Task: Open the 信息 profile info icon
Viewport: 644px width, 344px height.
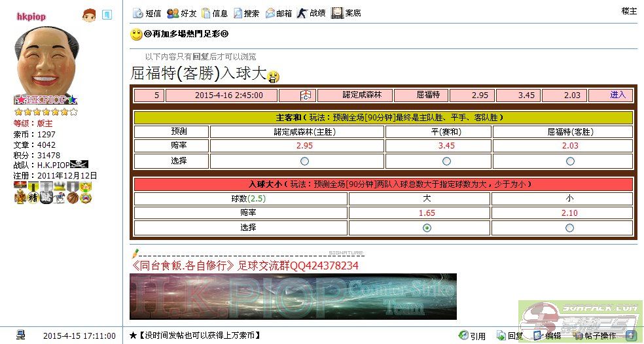Action: point(206,12)
